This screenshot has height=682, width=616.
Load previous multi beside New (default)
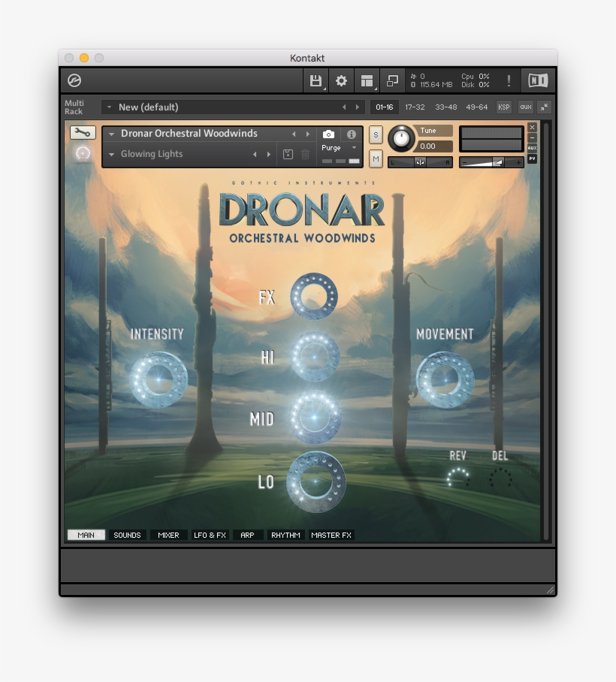click(343, 107)
